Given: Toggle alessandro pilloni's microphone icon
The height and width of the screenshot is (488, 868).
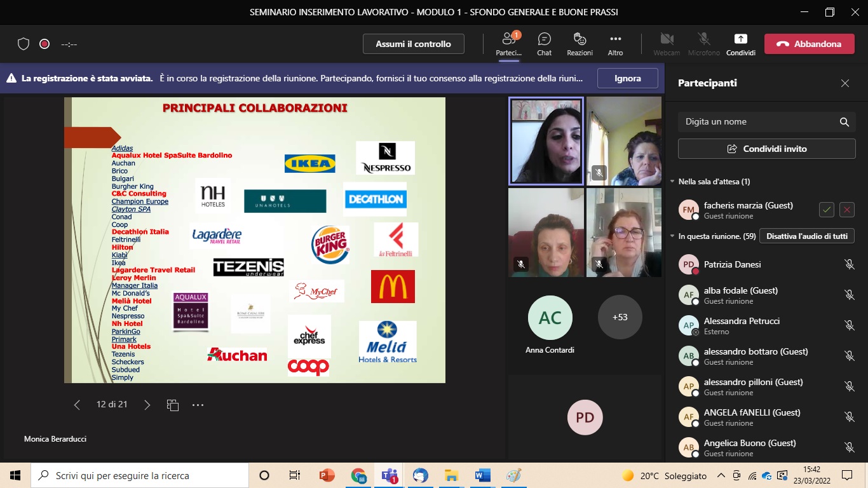Looking at the screenshot, I should click(849, 386).
